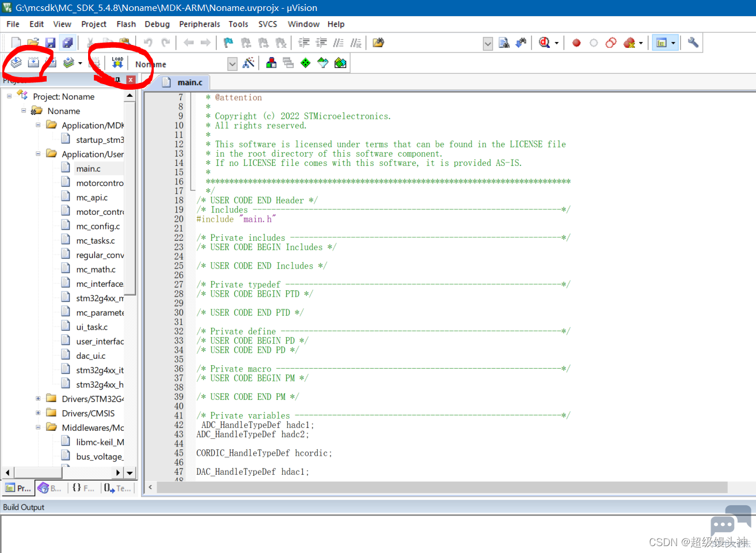
Task: Open the Peripherals menu
Action: (199, 24)
